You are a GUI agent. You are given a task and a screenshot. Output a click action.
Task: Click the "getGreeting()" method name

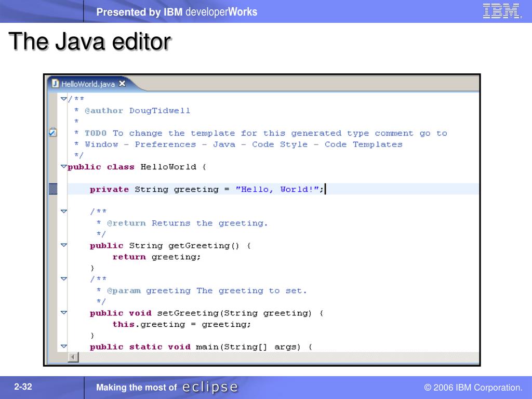click(x=204, y=245)
